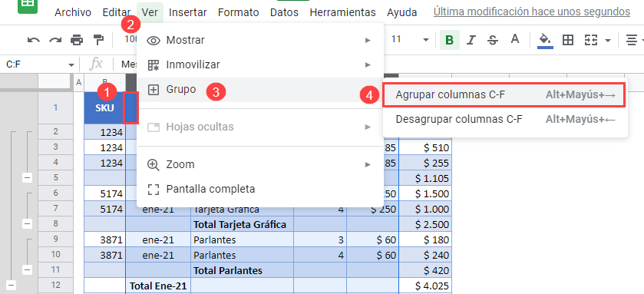Click the Redo arrow icon
This screenshot has width=644, height=294.
click(x=55, y=40)
